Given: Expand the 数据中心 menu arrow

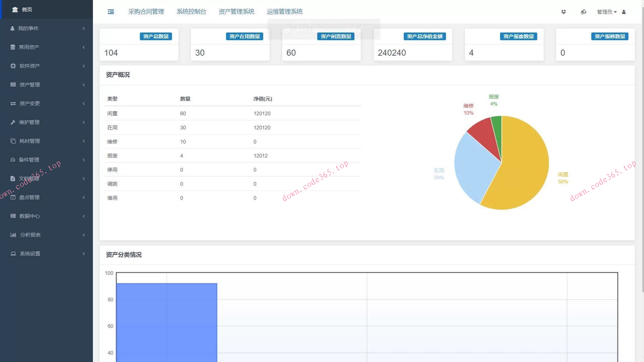Looking at the screenshot, I should pyautogui.click(x=84, y=216).
